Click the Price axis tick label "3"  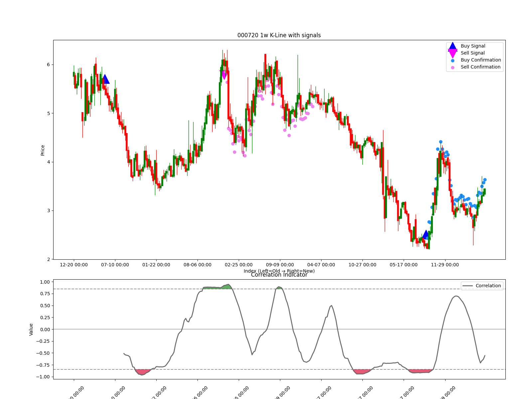[48, 210]
